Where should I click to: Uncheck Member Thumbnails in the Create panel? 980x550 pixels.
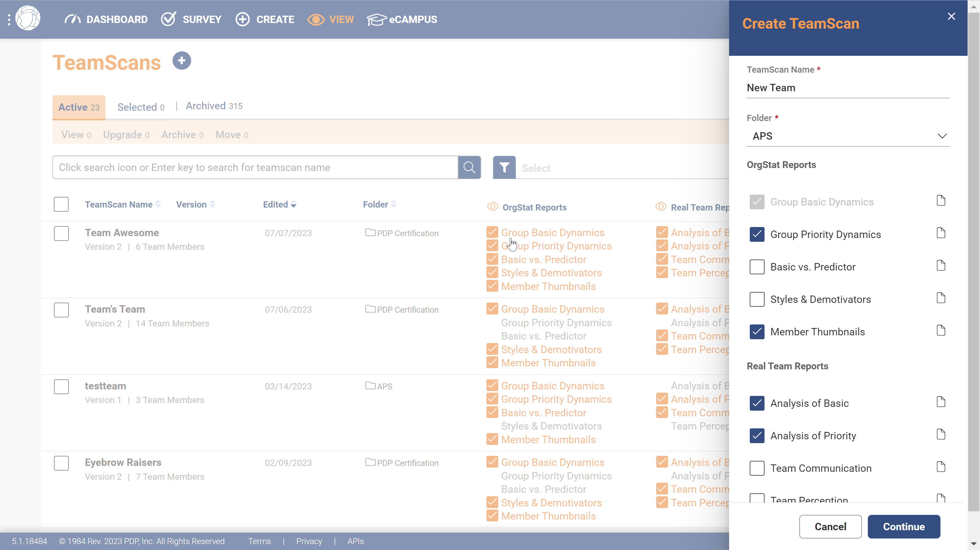coord(757,332)
